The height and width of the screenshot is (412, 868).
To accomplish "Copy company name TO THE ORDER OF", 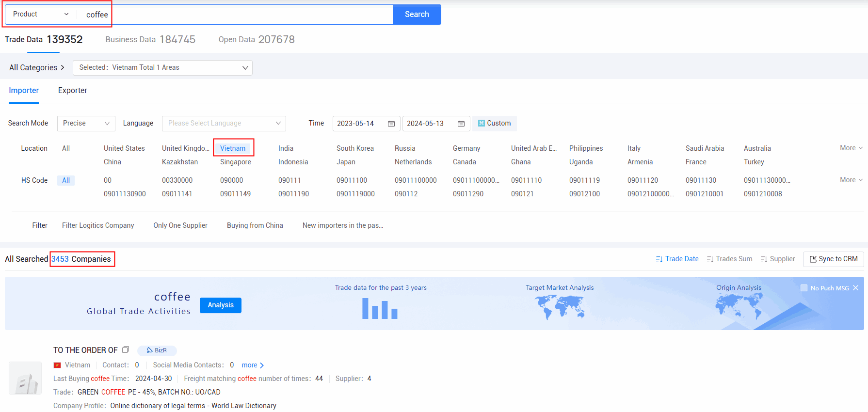I will tap(126, 350).
